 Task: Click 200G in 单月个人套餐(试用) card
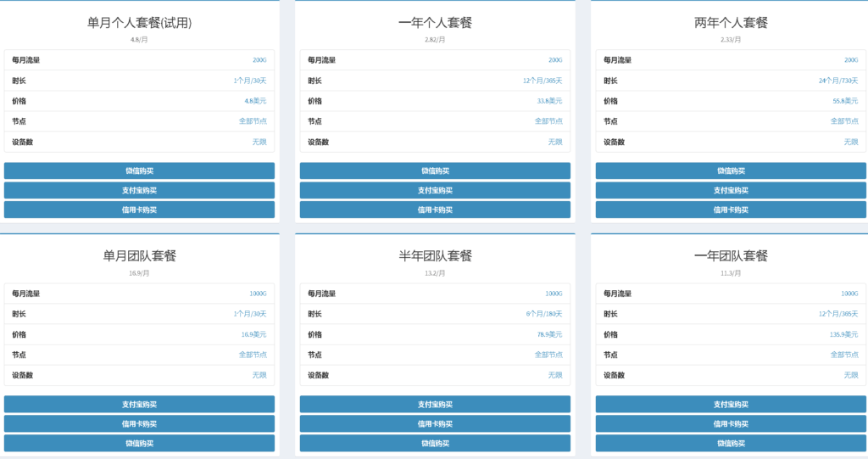point(259,60)
